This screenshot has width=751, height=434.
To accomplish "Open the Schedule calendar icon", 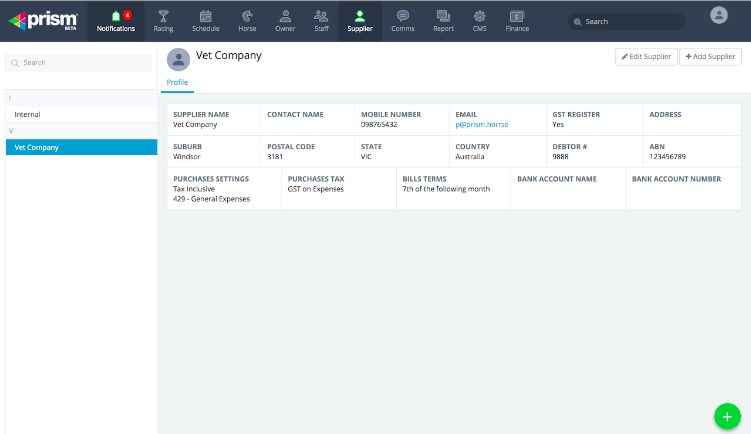I will coord(205,20).
